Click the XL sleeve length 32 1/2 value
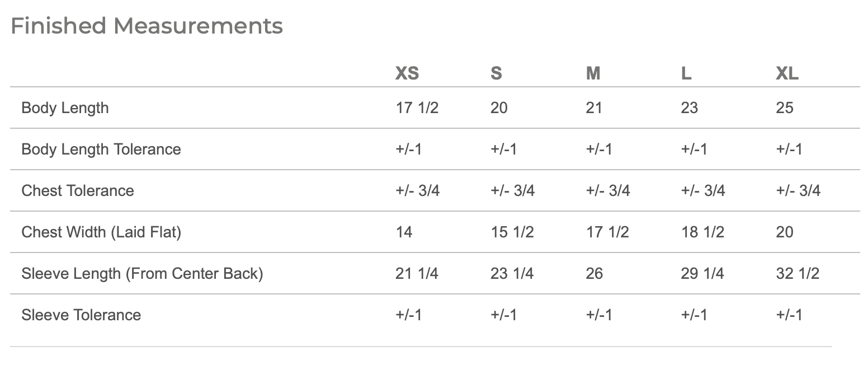The width and height of the screenshot is (868, 374). coord(798,273)
